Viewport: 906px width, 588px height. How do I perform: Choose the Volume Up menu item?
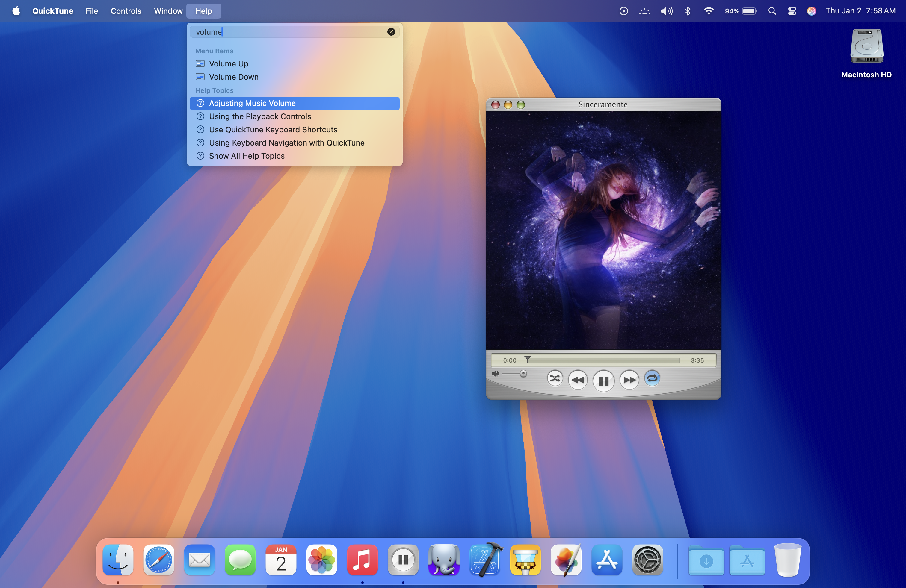[x=295, y=64]
